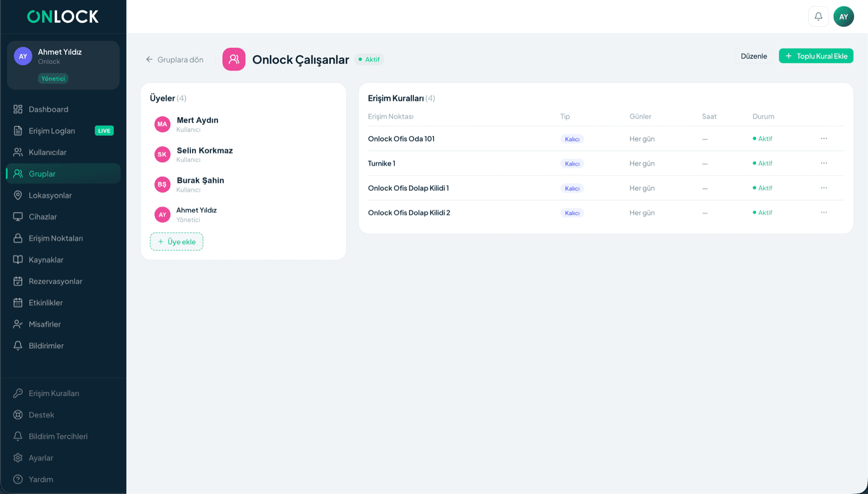Viewport: 868px width, 494px height.
Task: Click the Lokasyonlar pin icon
Action: tap(18, 195)
